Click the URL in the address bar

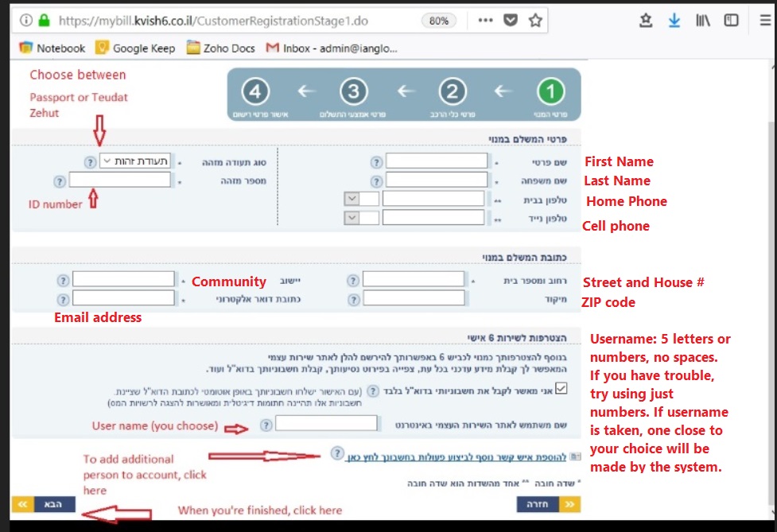pos(213,21)
